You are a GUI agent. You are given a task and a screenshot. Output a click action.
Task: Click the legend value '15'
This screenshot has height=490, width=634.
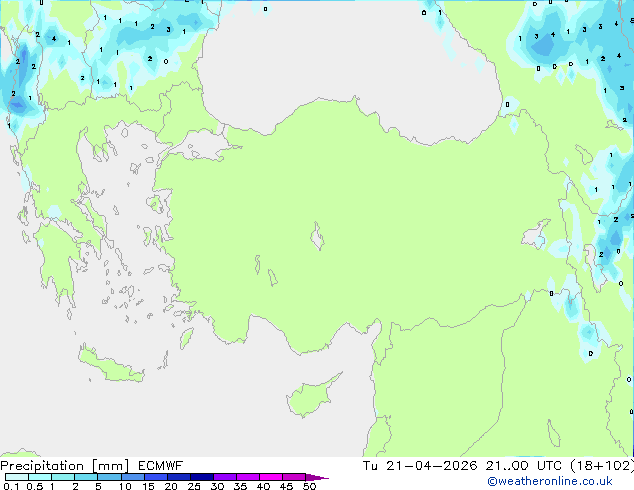tap(148, 486)
